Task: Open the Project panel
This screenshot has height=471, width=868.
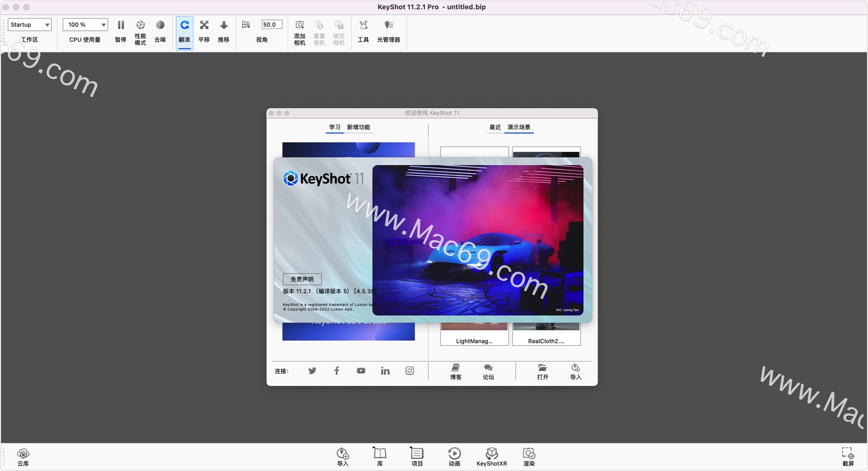Action: (417, 457)
